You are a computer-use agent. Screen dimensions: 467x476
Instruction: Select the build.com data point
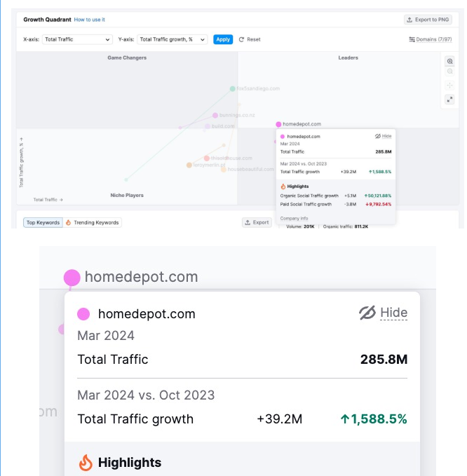coord(208,126)
